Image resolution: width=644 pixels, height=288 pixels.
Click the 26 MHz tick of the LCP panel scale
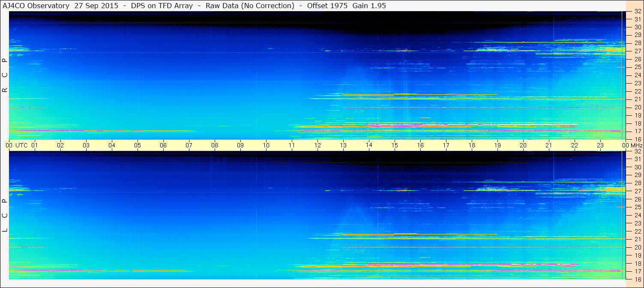tap(638, 199)
